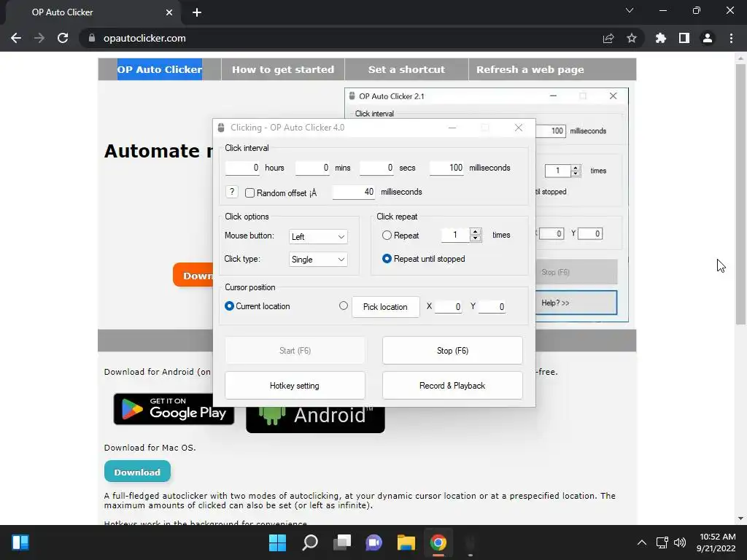Click the click interval milliseconds field
The width and height of the screenshot is (747, 560).
[x=446, y=168]
